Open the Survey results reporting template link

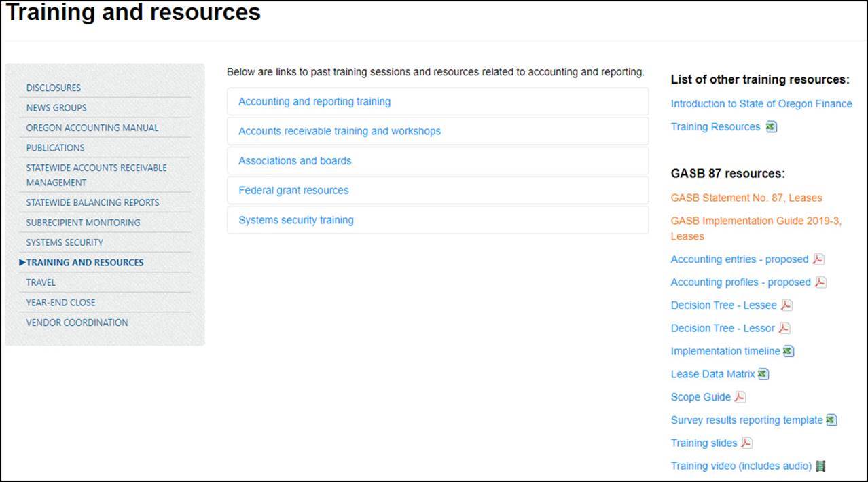pyautogui.click(x=746, y=420)
